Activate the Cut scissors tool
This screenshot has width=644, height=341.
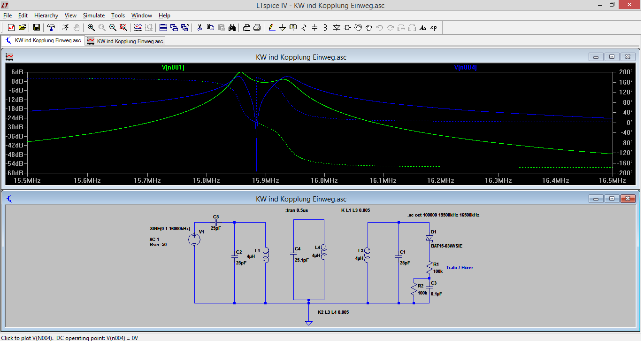199,28
